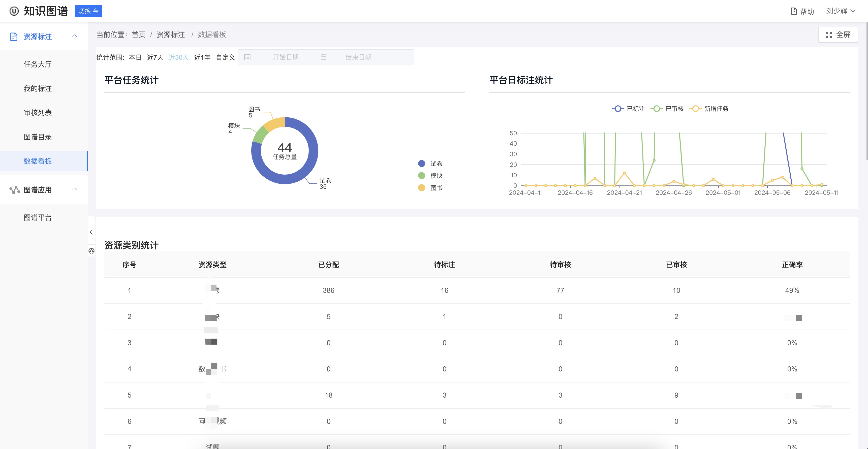Select the 自定义 statistics range
Screen dimensions: 868x449
click(x=225, y=58)
